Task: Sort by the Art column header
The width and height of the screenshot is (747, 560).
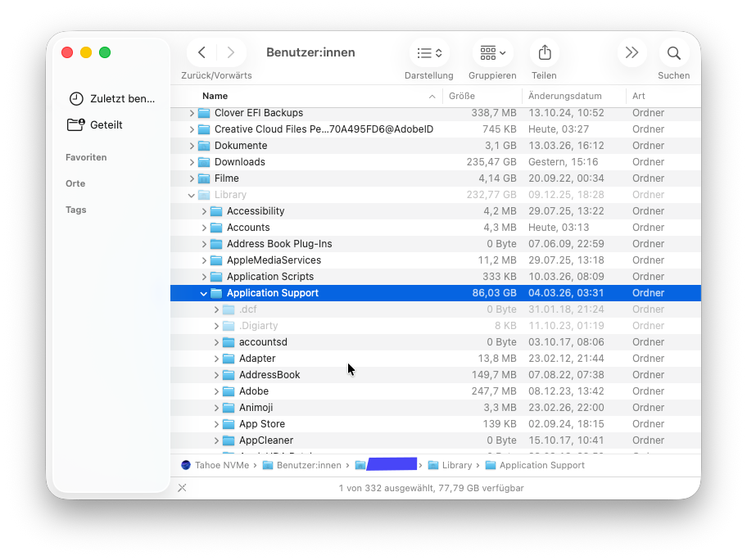Action: pos(638,96)
